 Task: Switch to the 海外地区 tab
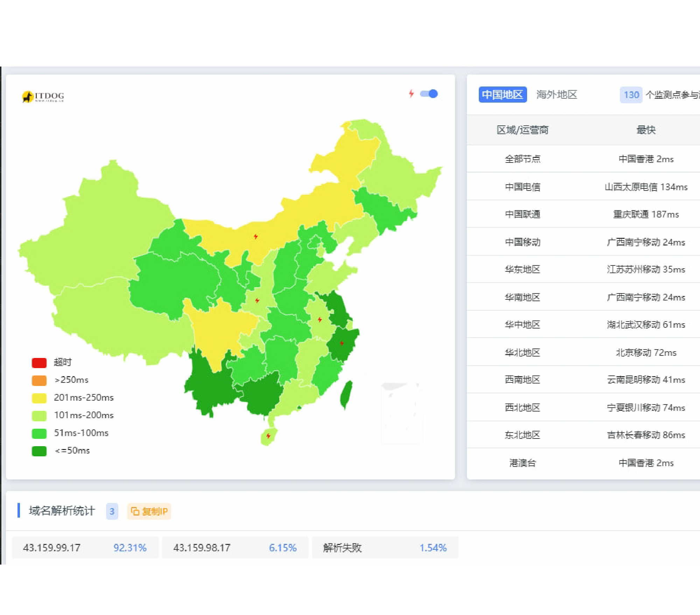pyautogui.click(x=556, y=95)
